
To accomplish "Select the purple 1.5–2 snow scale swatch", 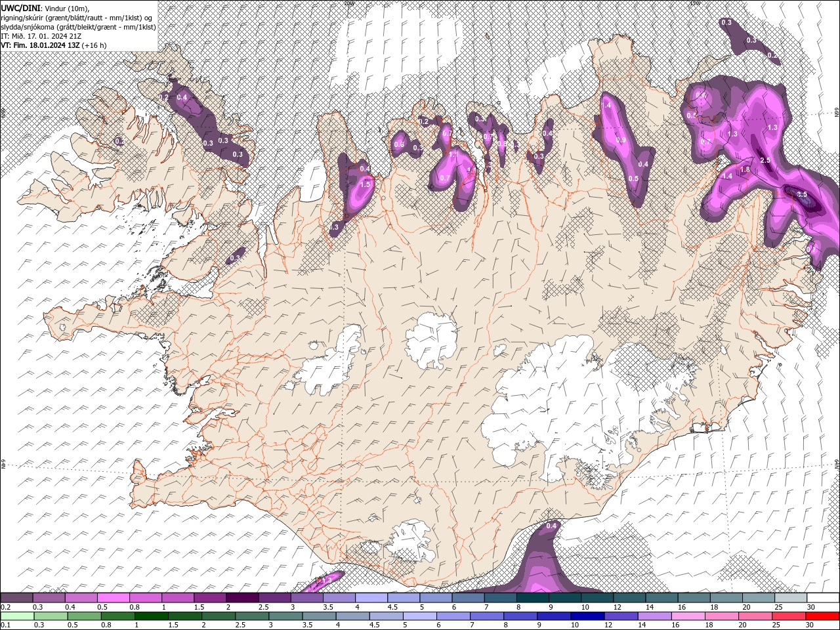I will [x=210, y=597].
